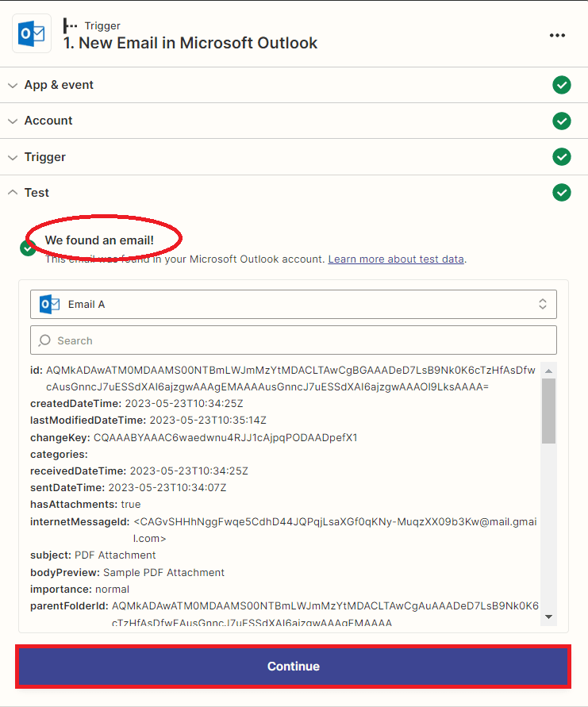Click green checkmark beside Test section
Viewport: 588px width, 707px height.
(x=562, y=193)
